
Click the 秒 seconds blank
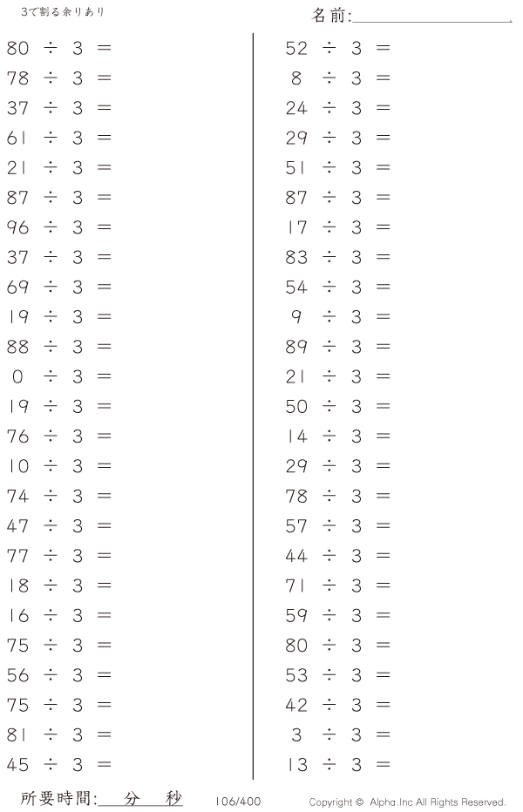(x=160, y=799)
